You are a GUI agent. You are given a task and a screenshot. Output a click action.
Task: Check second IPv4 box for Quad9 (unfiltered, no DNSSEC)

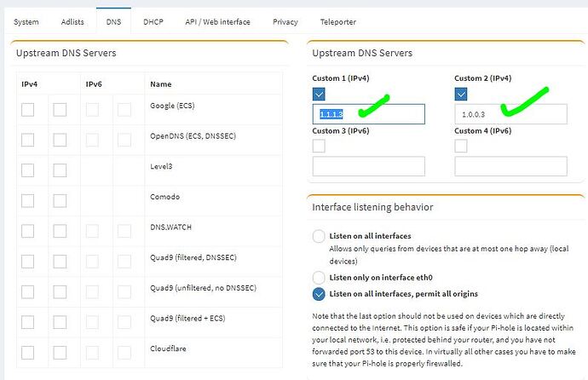pos(60,292)
